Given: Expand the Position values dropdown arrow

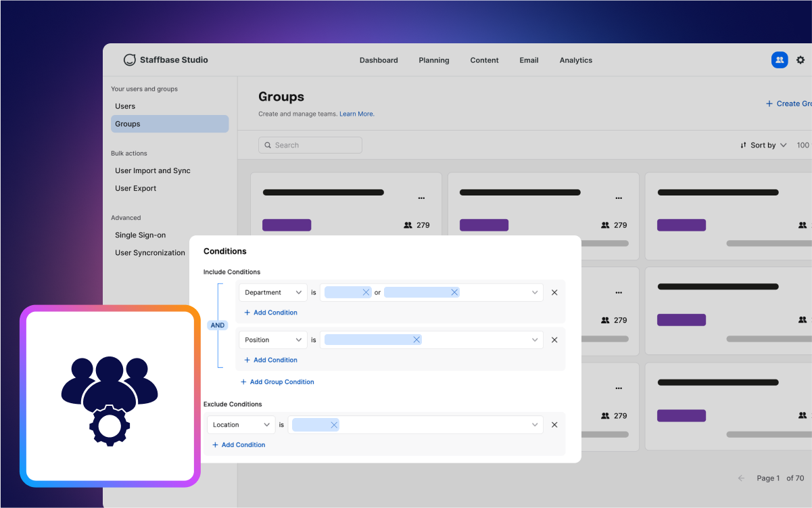Looking at the screenshot, I should (535, 340).
